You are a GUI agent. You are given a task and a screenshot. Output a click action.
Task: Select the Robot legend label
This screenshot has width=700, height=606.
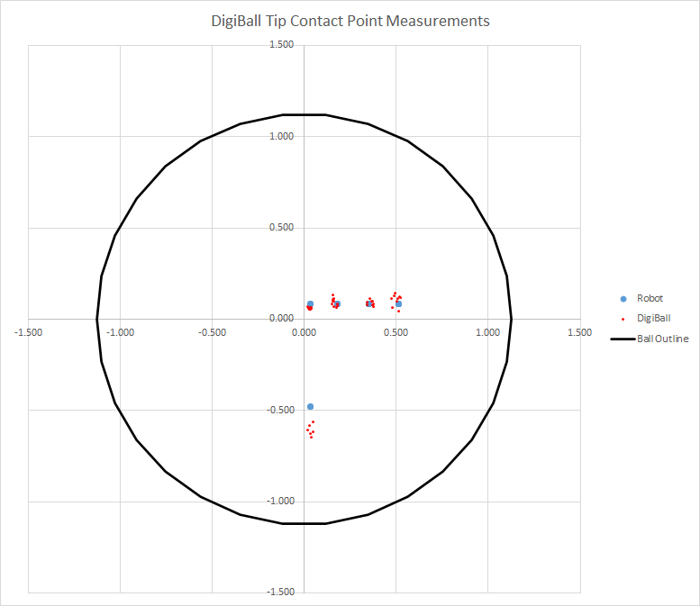[x=650, y=298]
